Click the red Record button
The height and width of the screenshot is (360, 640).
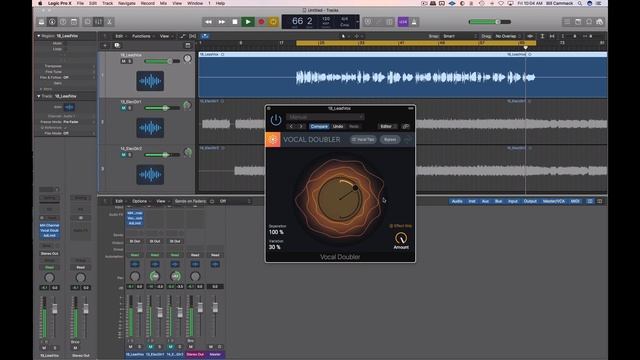tap(261, 22)
